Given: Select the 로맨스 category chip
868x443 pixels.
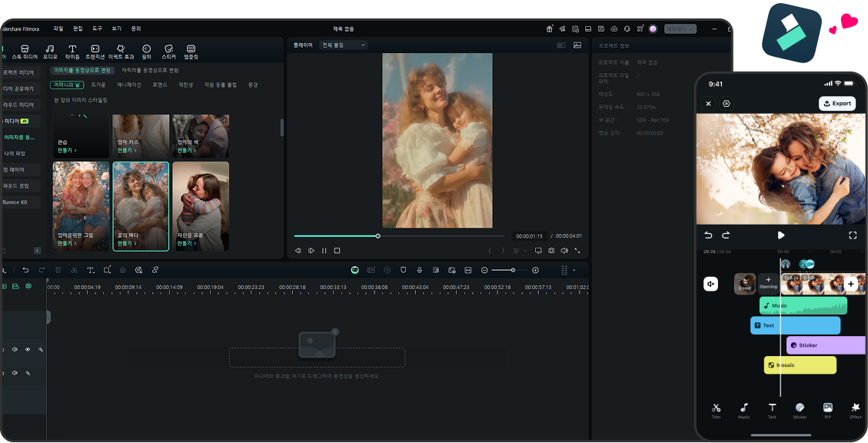Looking at the screenshot, I should [x=160, y=85].
